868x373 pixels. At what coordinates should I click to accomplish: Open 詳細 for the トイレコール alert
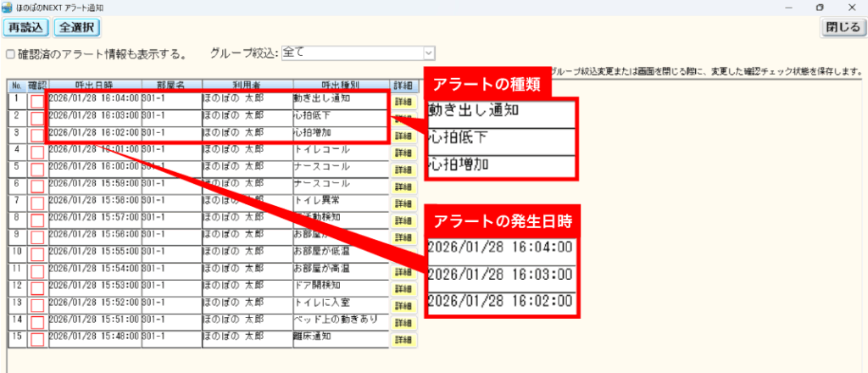(402, 153)
